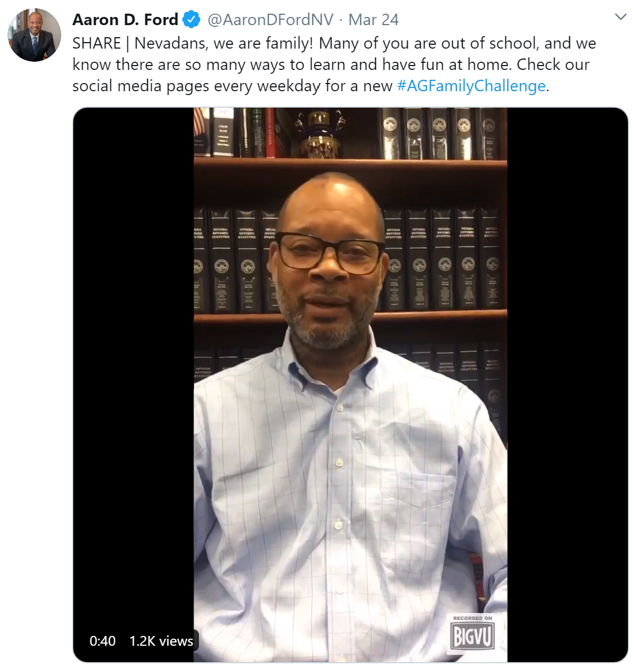The image size is (634, 672).
Task: Open the Mar 24 timestamp link
Action: click(374, 20)
